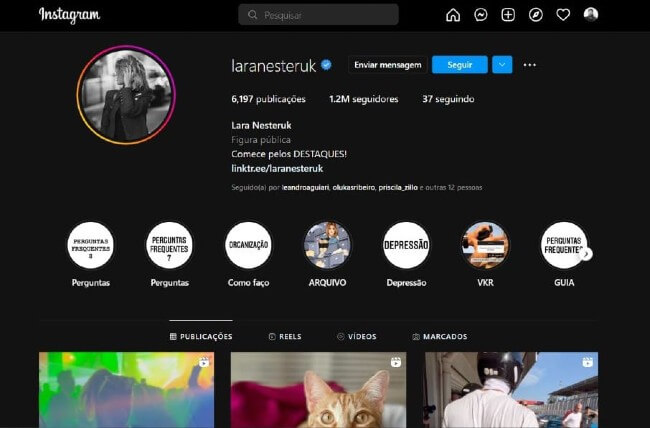
Task: Open leandroaguiari mutual follower link
Action: (x=305, y=187)
